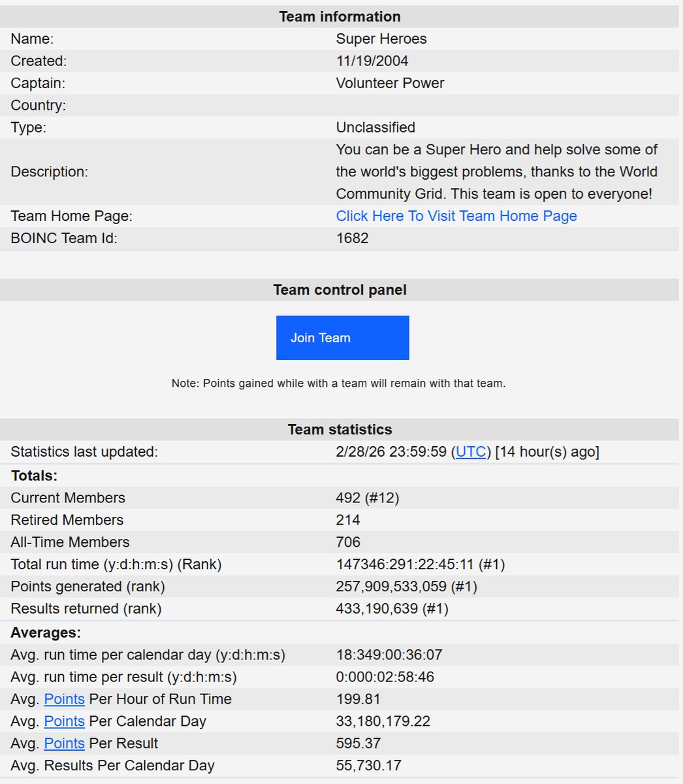
Task: Click the 'Team information' section header
Action: tap(340, 16)
